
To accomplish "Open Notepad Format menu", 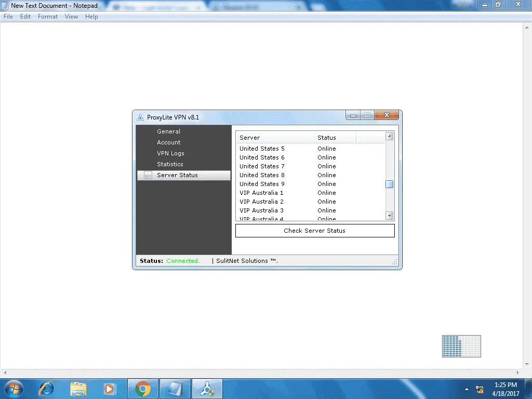I will point(47,16).
